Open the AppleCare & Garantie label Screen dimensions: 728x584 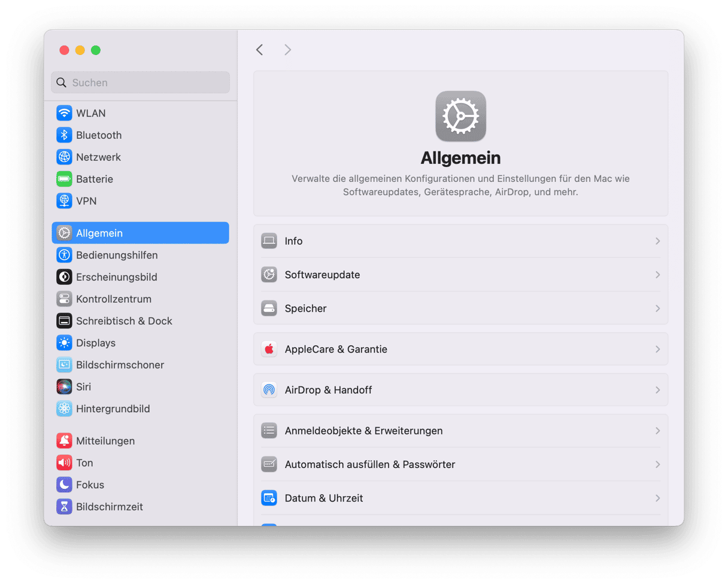(336, 349)
